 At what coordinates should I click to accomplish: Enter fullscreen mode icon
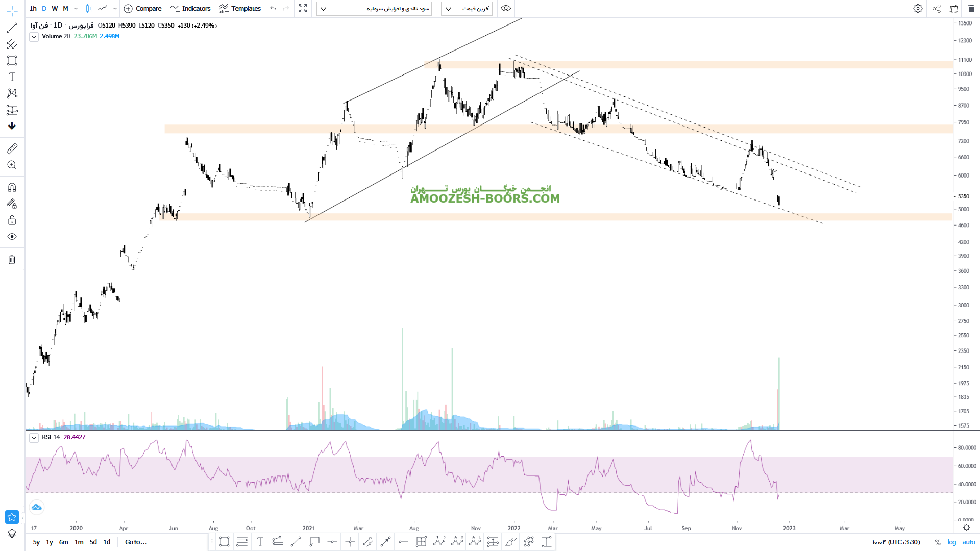pyautogui.click(x=303, y=9)
